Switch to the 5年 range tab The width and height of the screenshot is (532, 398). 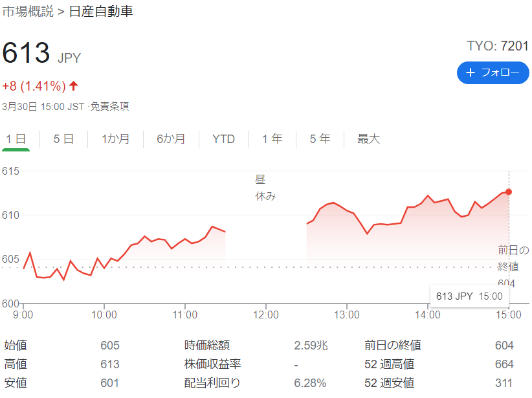coord(320,139)
